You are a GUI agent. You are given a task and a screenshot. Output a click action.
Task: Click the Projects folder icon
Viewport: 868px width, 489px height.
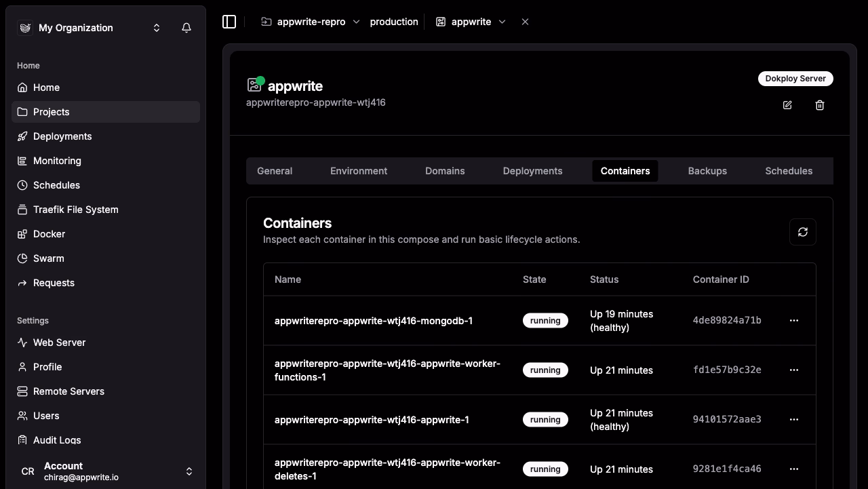click(x=22, y=112)
